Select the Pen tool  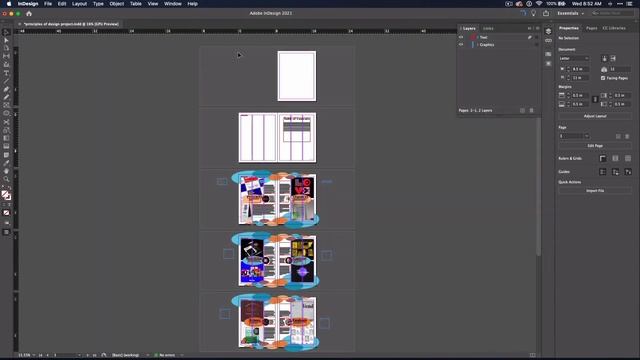pyautogui.click(x=6, y=89)
